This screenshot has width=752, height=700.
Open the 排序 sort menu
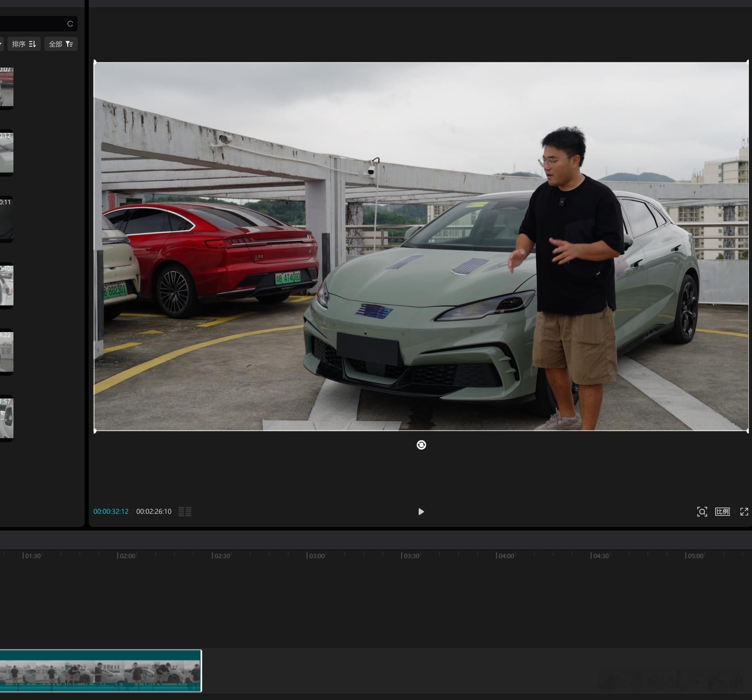coord(24,44)
